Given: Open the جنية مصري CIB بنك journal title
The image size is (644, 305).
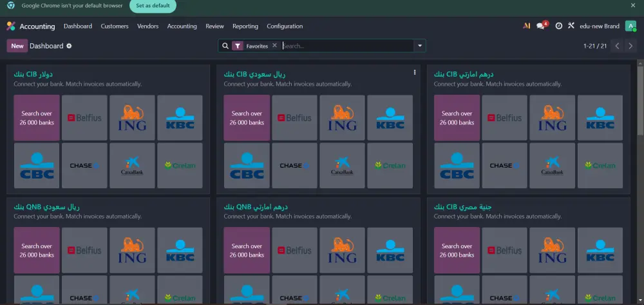Looking at the screenshot, I should 463,207.
